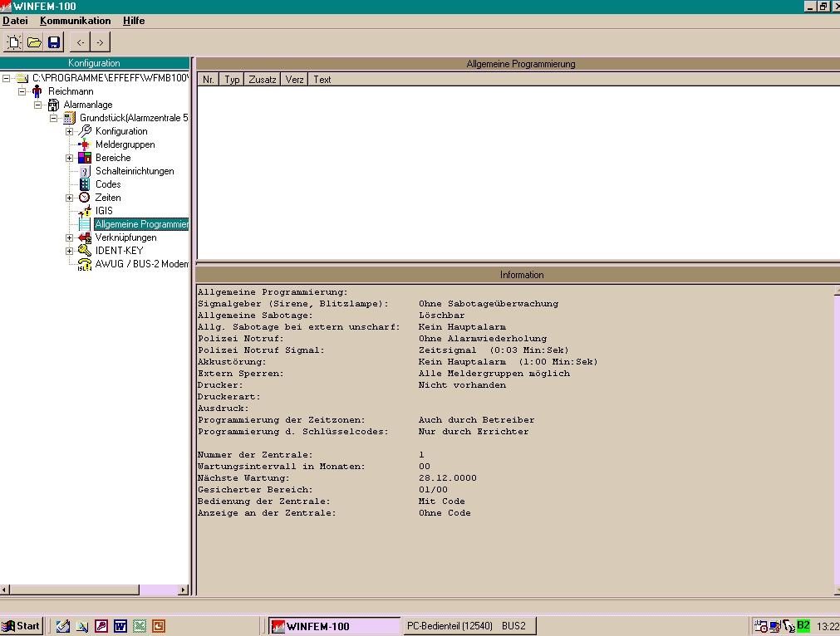Expand the IDENT-KEY tree node
The width and height of the screenshot is (840, 636).
tap(70, 251)
